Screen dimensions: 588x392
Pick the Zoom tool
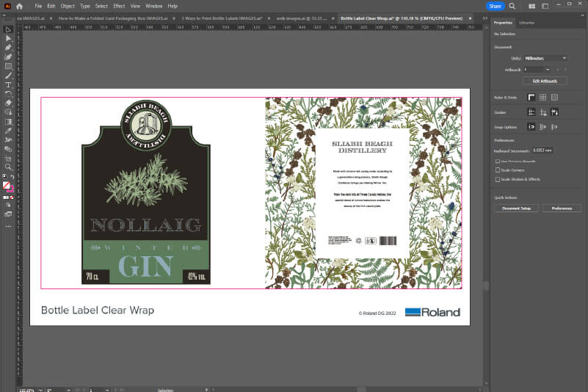point(8,167)
